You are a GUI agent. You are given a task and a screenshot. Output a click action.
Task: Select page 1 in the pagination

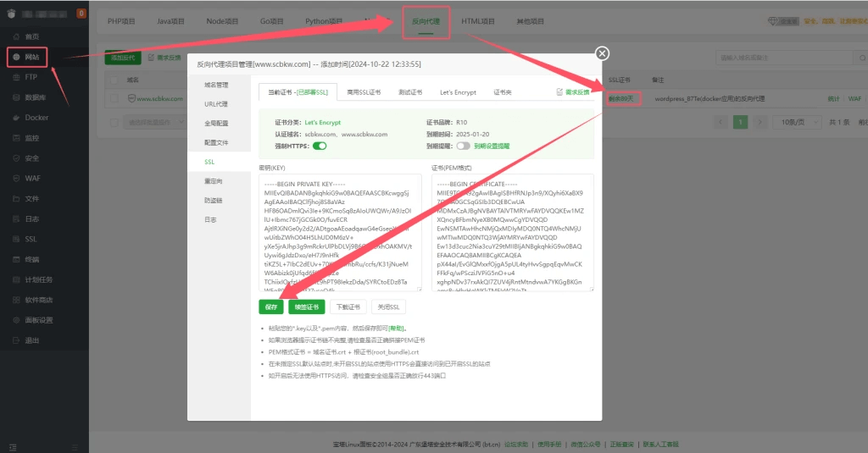click(x=740, y=122)
